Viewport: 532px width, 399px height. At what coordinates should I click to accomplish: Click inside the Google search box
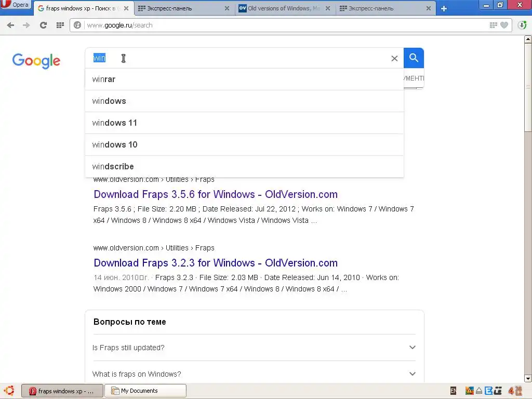point(237,58)
